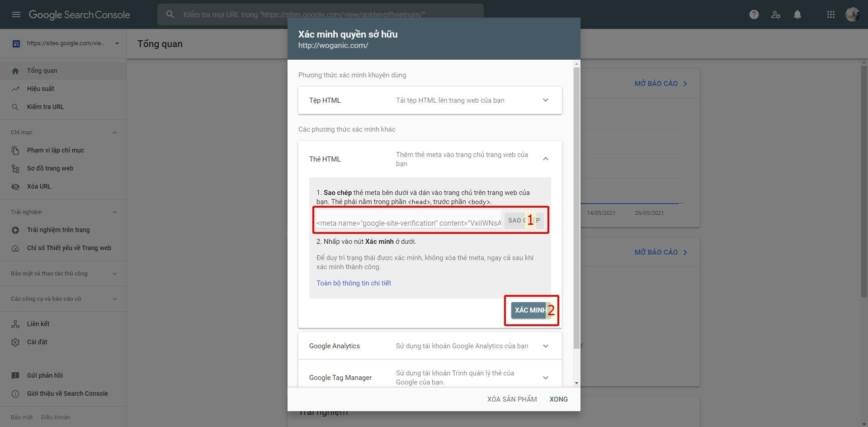This screenshot has width=868, height=427.
Task: Open Sơ đồ trang web menu item
Action: (50, 168)
